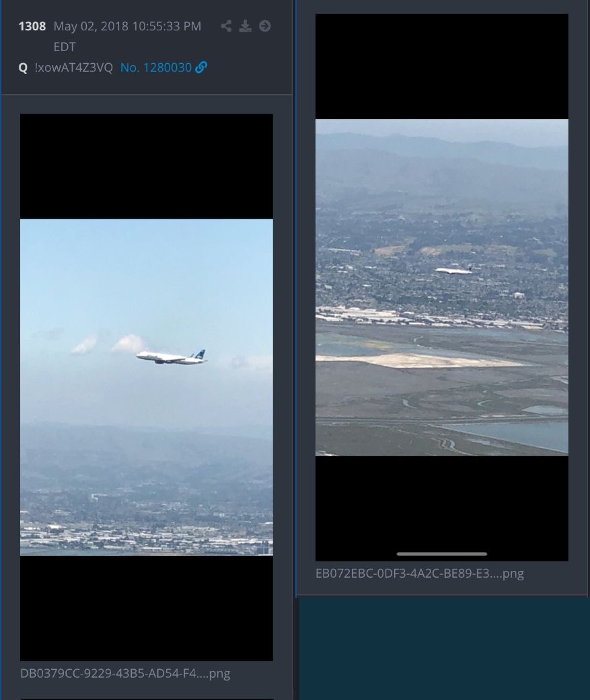Open the partially visible third image below the DB0379CC filename
The width and height of the screenshot is (590, 700).
(x=147, y=699)
